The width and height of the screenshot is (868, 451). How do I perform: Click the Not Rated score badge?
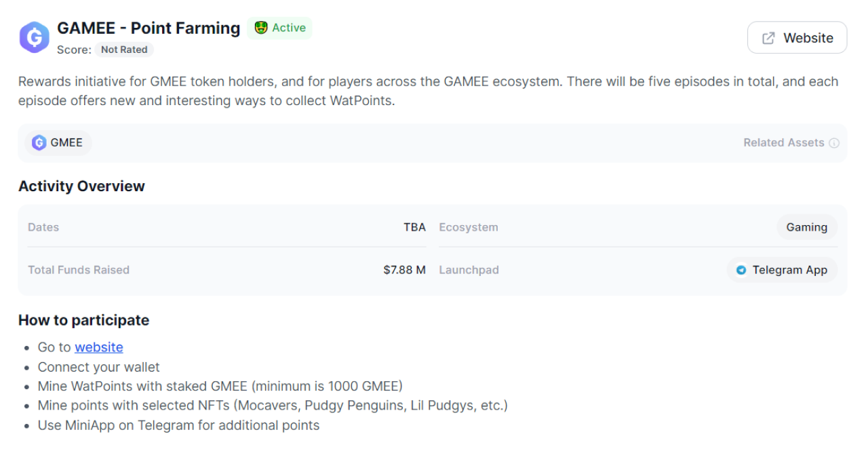124,50
